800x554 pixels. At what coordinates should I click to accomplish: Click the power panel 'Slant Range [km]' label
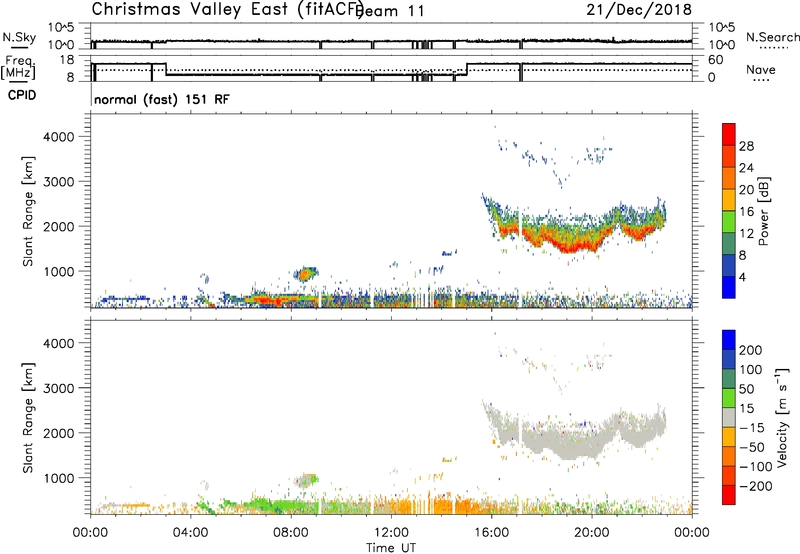coord(28,211)
